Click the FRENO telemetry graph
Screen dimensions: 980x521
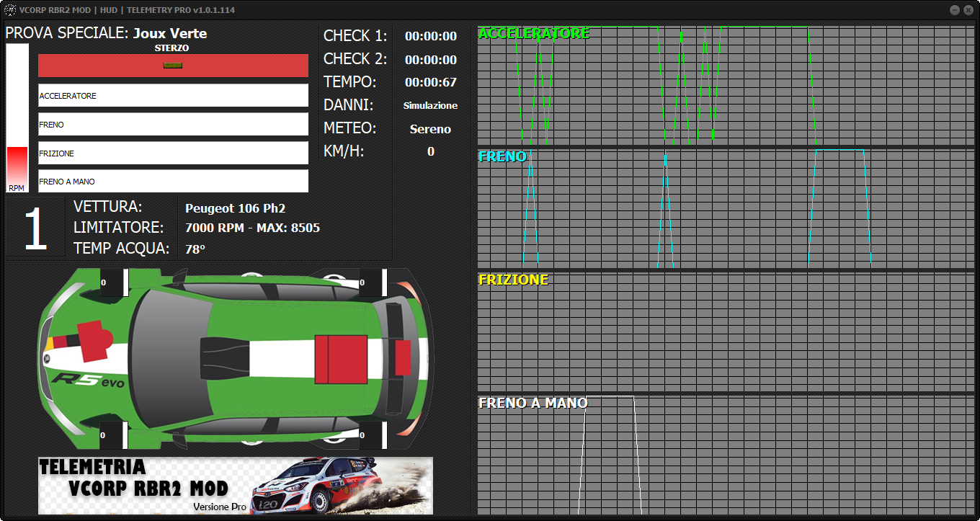click(726, 208)
